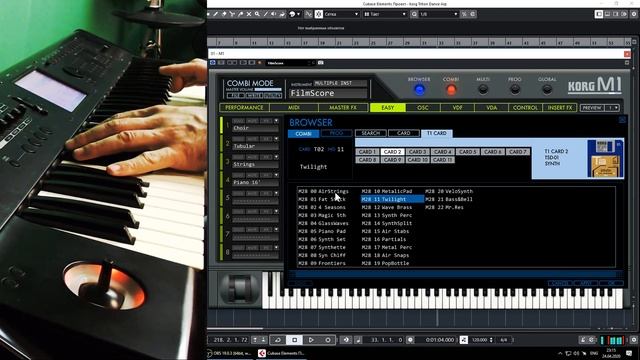Open the MASTER FX tab
Screen dimensions: 640x360
point(343,108)
